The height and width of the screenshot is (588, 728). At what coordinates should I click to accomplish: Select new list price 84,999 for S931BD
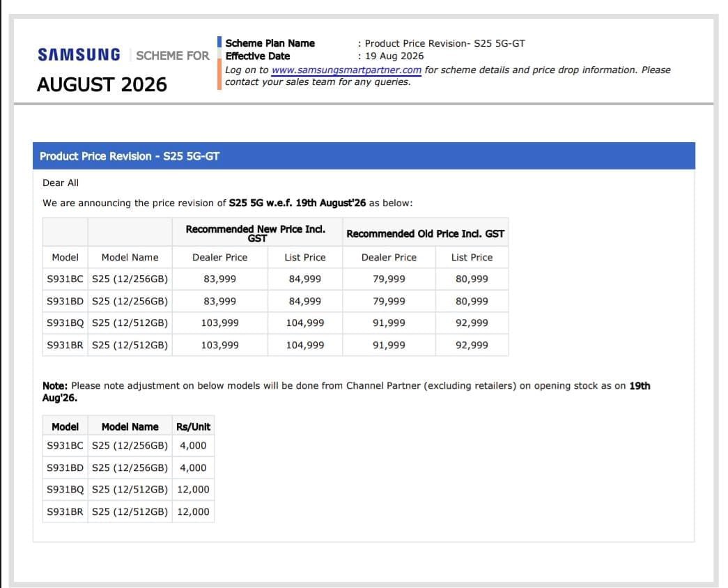click(x=305, y=302)
